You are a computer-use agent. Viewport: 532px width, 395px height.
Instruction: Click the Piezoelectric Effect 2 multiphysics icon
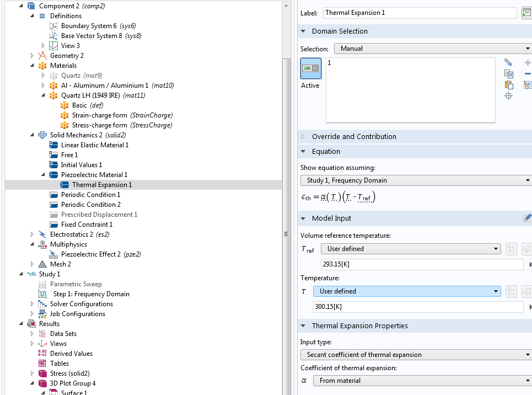click(53, 254)
